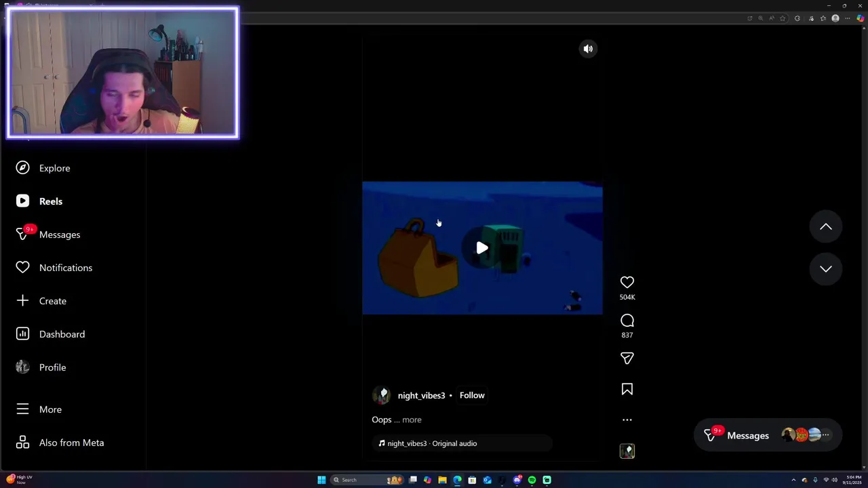
Task: Open Copilot sidebar in browser
Action: point(861,18)
